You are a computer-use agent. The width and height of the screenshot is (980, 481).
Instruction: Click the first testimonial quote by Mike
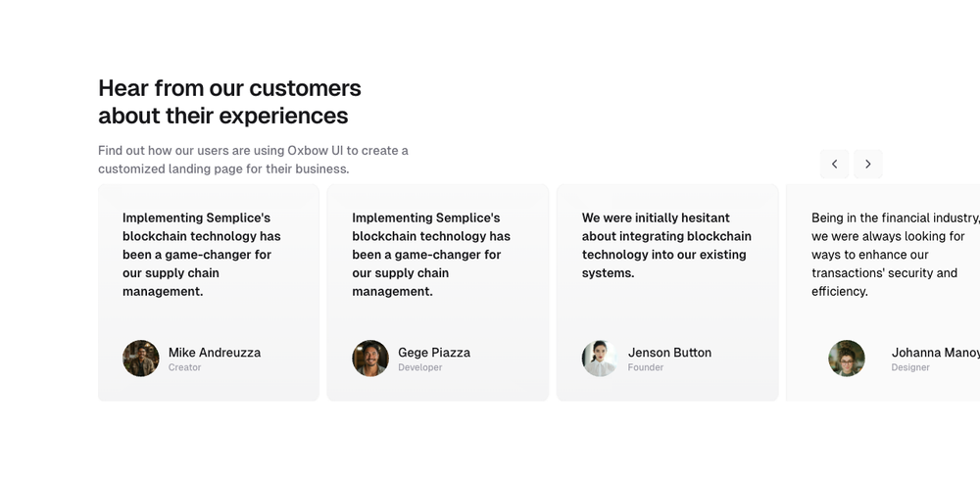201,255
